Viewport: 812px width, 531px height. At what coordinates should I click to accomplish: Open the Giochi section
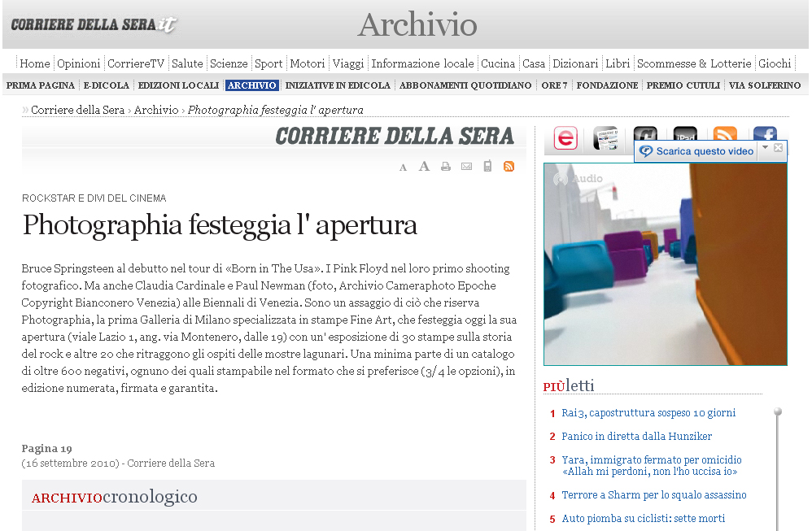pos(775,63)
